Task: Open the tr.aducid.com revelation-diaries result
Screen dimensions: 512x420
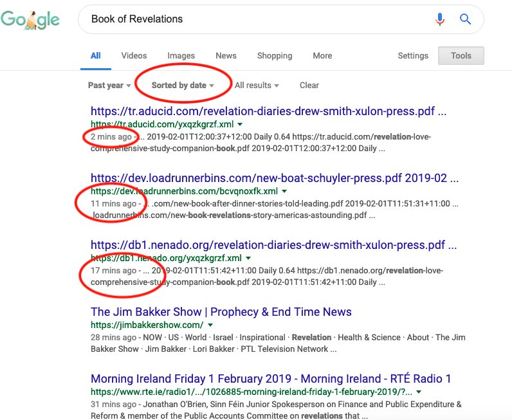Action: [268, 111]
